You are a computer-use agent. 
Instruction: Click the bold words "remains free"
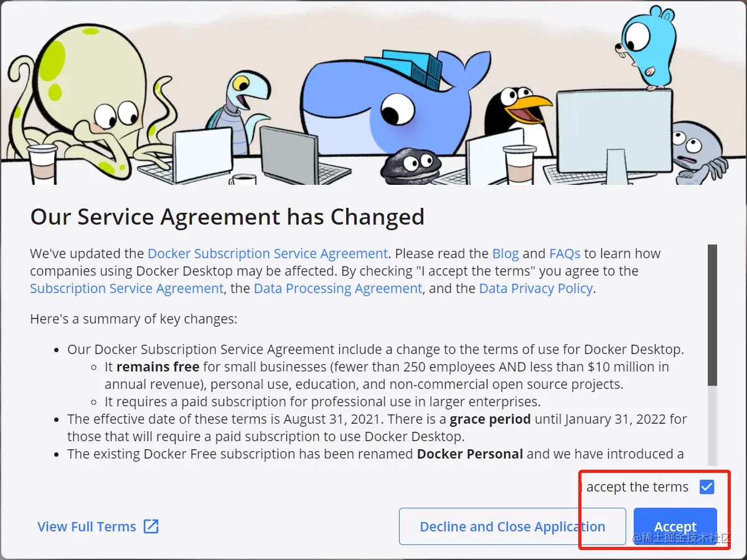pyautogui.click(x=157, y=367)
